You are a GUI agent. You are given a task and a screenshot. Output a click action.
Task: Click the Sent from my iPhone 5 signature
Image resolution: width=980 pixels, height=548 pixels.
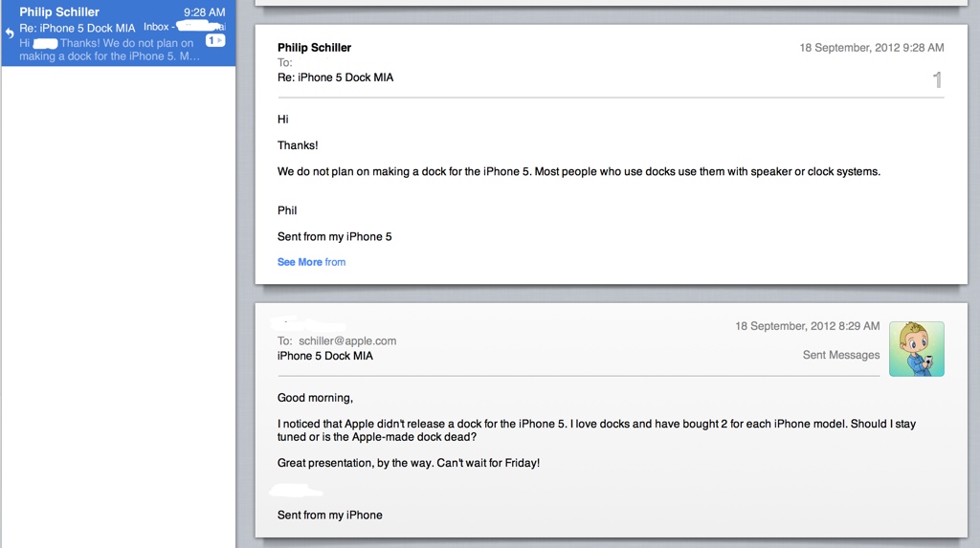[x=334, y=236]
